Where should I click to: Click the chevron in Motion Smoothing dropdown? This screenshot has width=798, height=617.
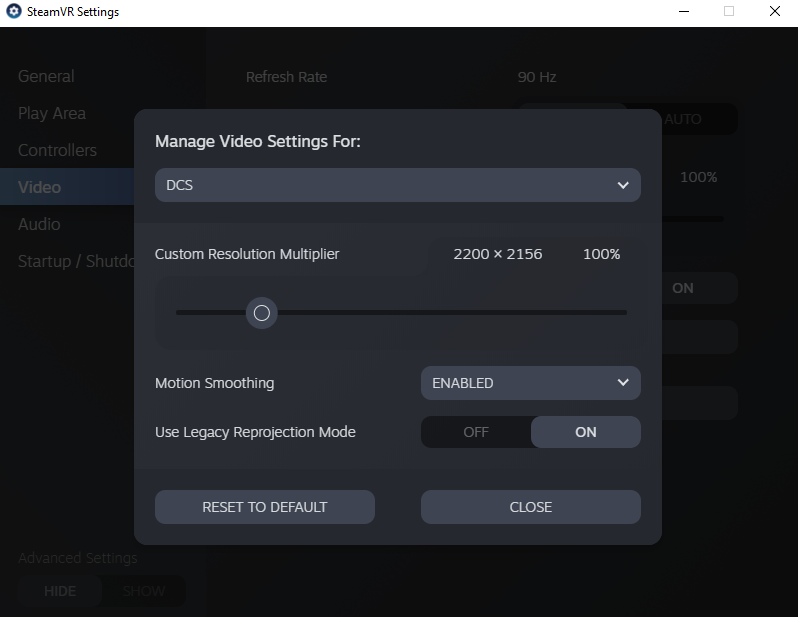tap(623, 382)
